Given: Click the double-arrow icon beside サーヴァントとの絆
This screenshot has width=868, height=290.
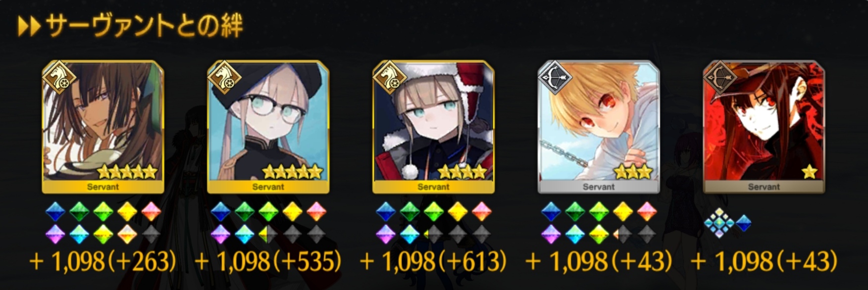Looking at the screenshot, I should [x=29, y=27].
